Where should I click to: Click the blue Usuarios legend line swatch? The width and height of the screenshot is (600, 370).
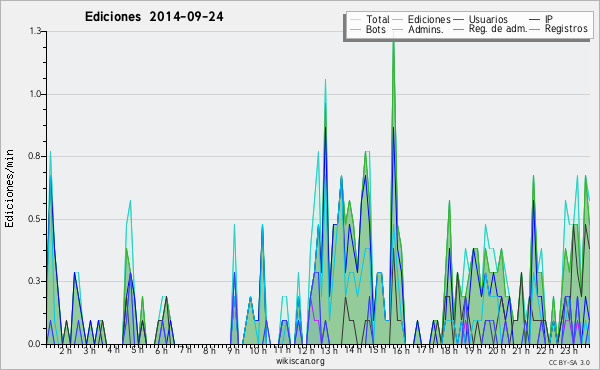tap(458, 20)
